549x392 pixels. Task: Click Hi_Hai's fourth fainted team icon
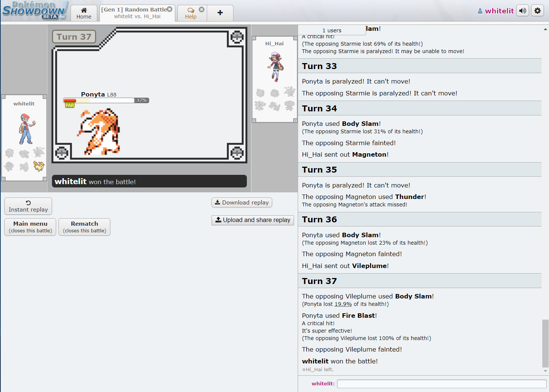pos(260,106)
